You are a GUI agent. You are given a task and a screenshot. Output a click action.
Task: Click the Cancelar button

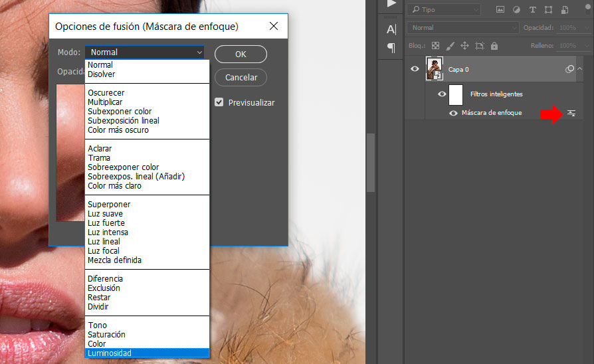(x=241, y=78)
